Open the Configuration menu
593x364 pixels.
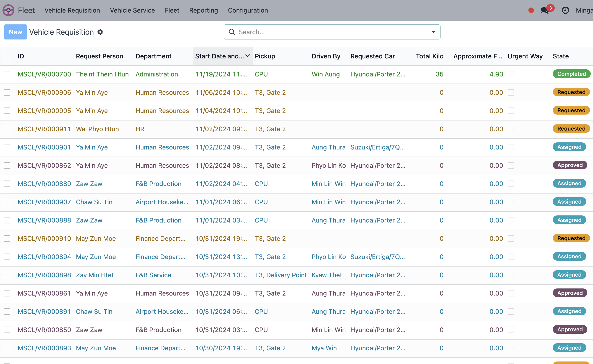(x=248, y=10)
